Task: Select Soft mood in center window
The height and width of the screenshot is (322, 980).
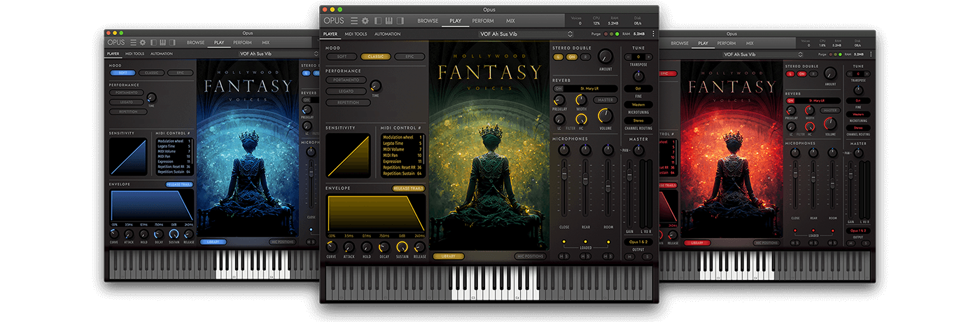Action: pyautogui.click(x=342, y=57)
